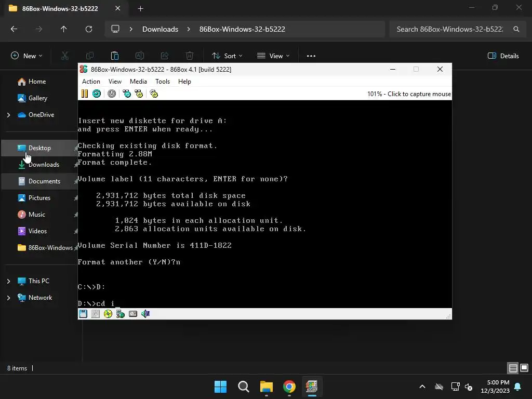Viewport: 532px width, 399px height.
Task: Expand chevron before Downloads in address bar
Action: (x=131, y=29)
